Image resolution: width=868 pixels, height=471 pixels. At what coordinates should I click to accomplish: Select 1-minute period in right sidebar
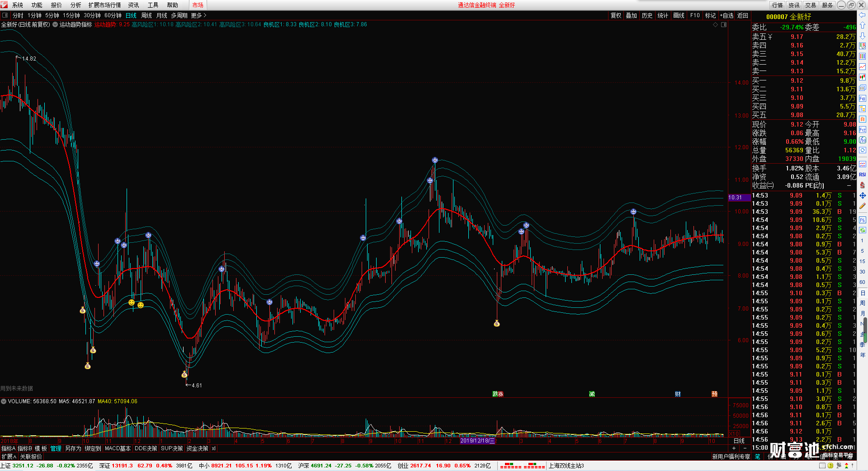pyautogui.click(x=863, y=240)
